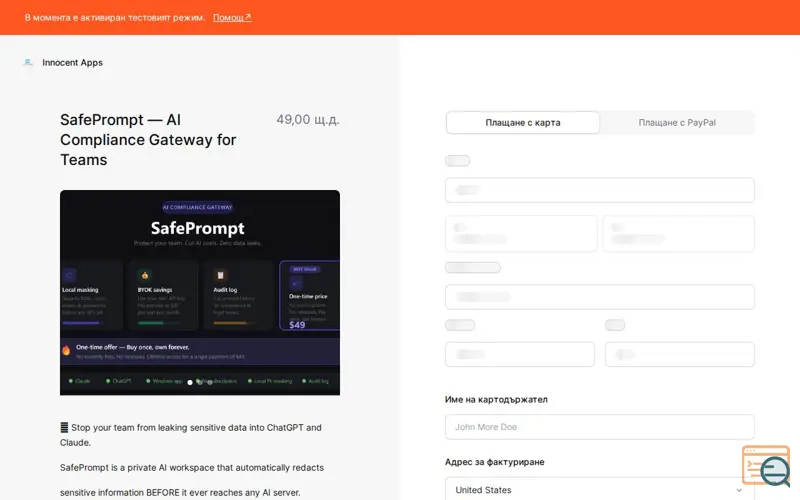
Task: Focus the cardholder name field John More Doe
Action: point(599,427)
